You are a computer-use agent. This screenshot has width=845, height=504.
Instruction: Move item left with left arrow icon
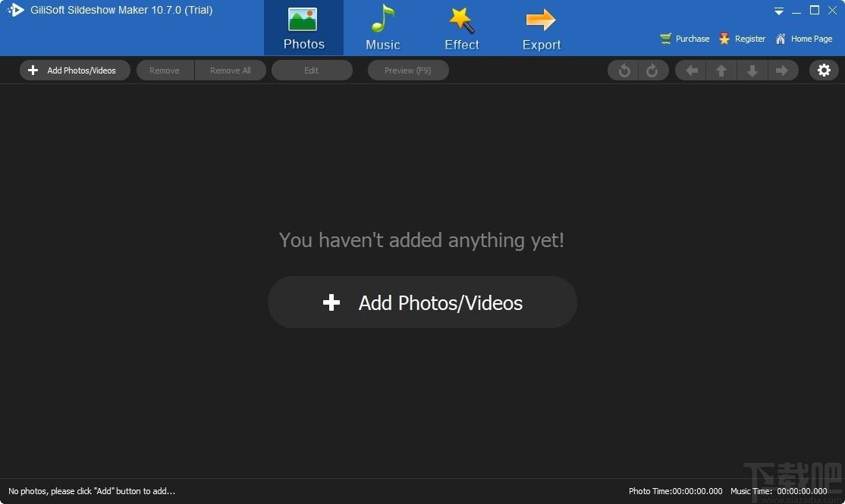[x=692, y=70]
